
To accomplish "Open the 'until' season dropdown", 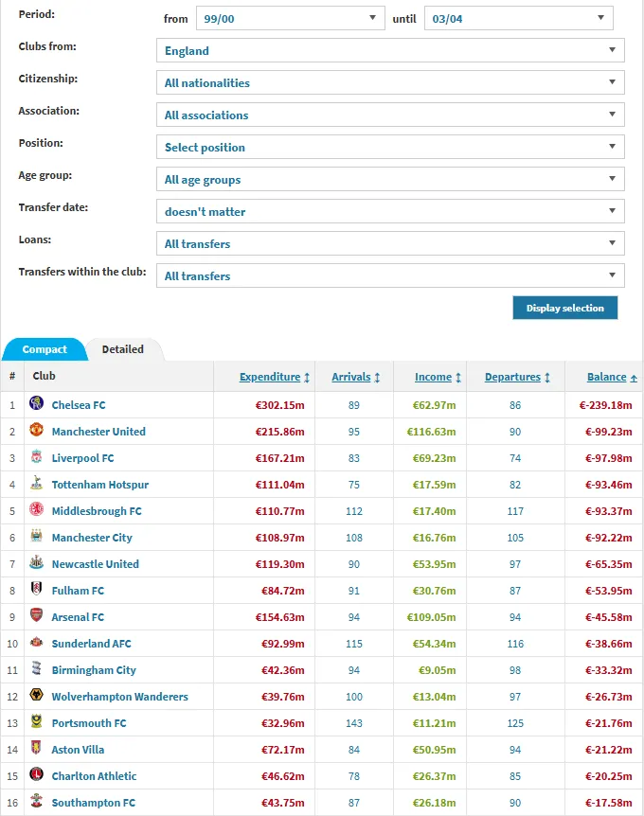I will (518, 18).
